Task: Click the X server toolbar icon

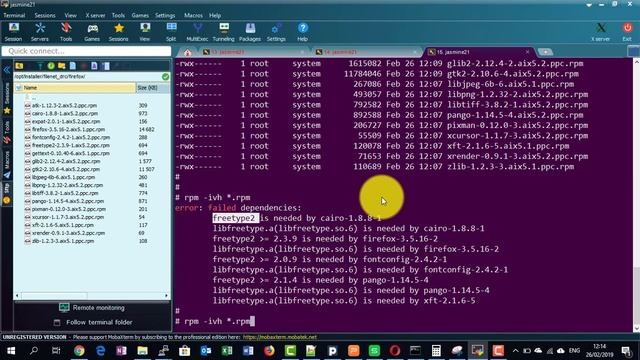Action: pos(600,32)
